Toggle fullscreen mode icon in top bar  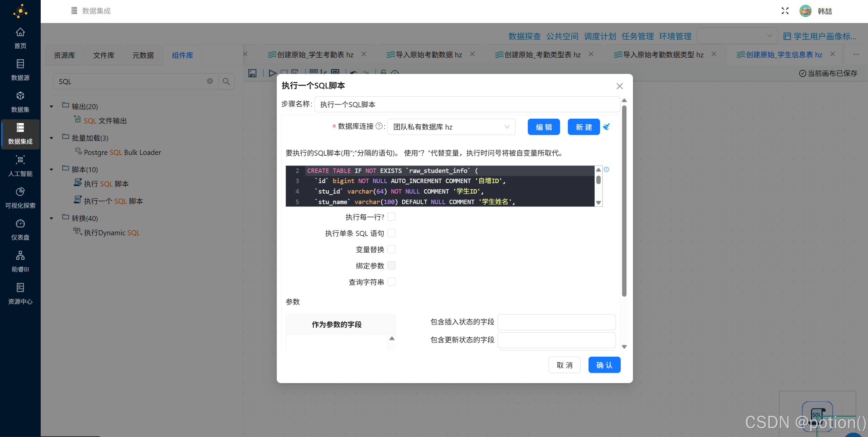785,11
